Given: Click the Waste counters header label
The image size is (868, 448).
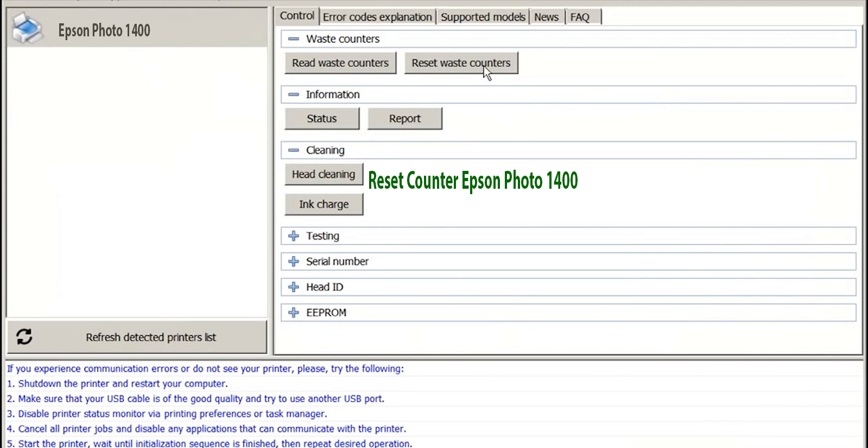Looking at the screenshot, I should pyautogui.click(x=343, y=39).
